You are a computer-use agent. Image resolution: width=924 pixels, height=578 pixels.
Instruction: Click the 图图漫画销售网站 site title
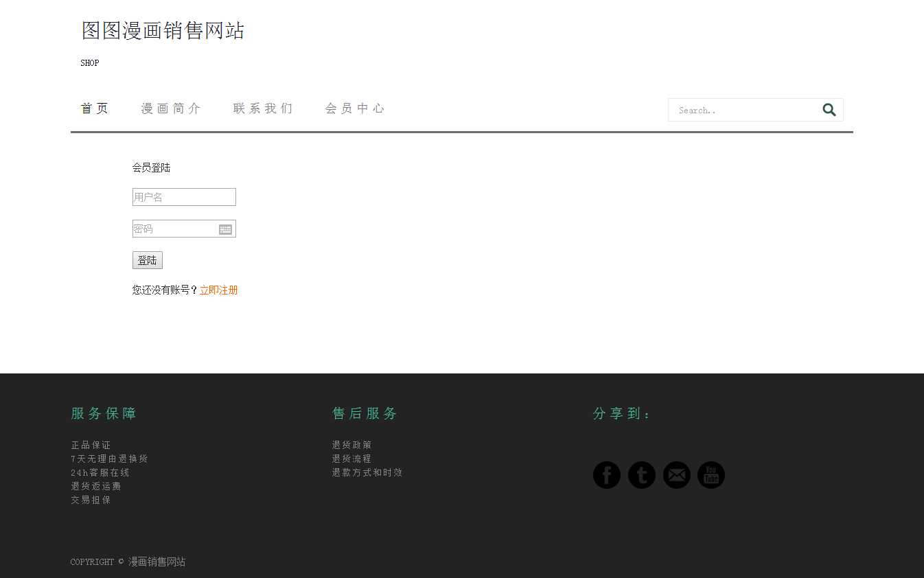[163, 31]
